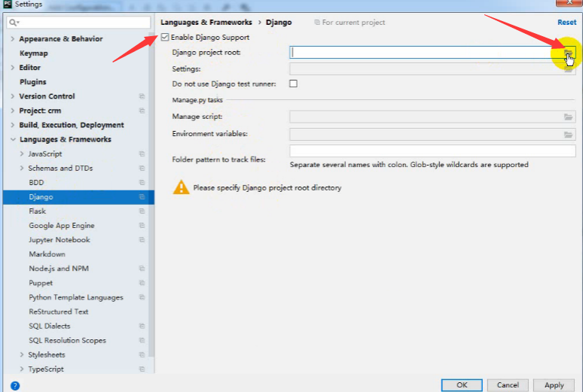This screenshot has width=583, height=392.
Task: Click the Settings path field
Action: pyautogui.click(x=426, y=68)
